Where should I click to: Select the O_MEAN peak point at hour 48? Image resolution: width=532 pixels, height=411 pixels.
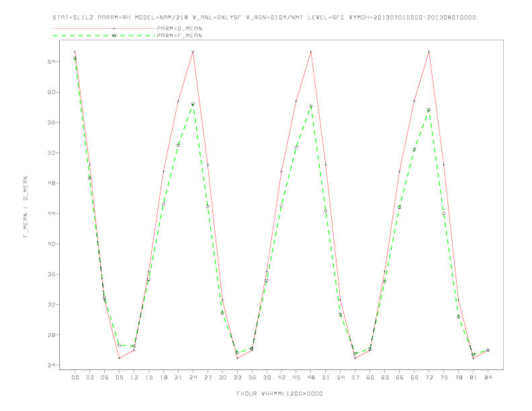311,52
